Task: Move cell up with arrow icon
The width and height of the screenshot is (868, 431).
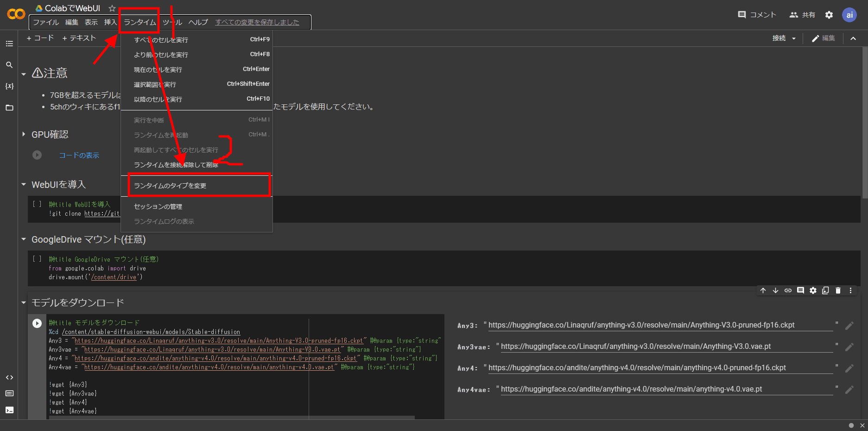Action: pyautogui.click(x=763, y=290)
